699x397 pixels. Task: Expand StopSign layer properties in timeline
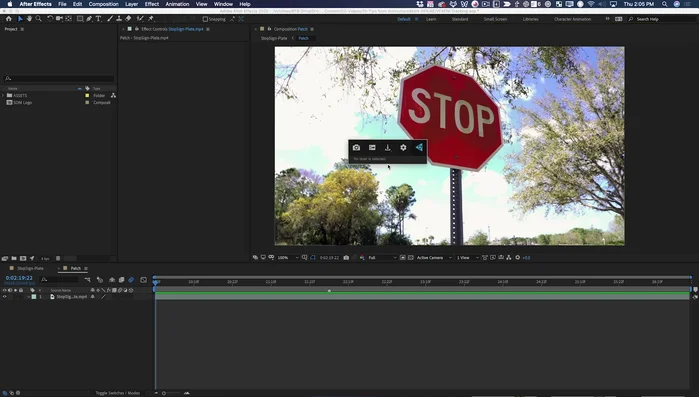tap(29, 297)
